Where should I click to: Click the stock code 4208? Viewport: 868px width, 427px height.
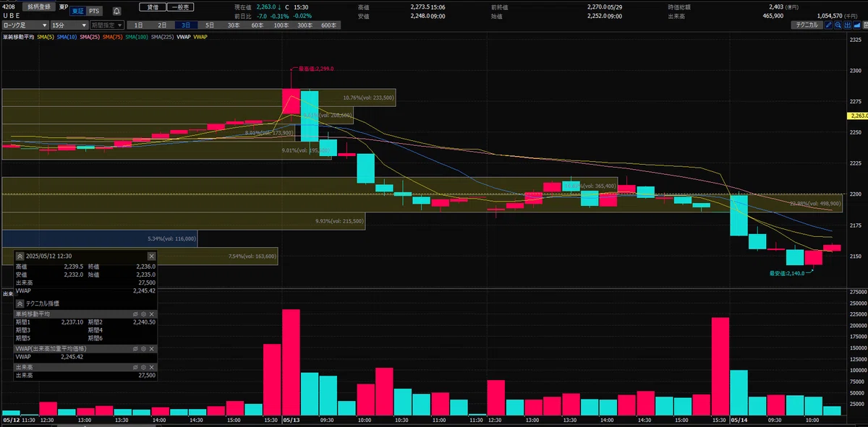[x=9, y=7]
